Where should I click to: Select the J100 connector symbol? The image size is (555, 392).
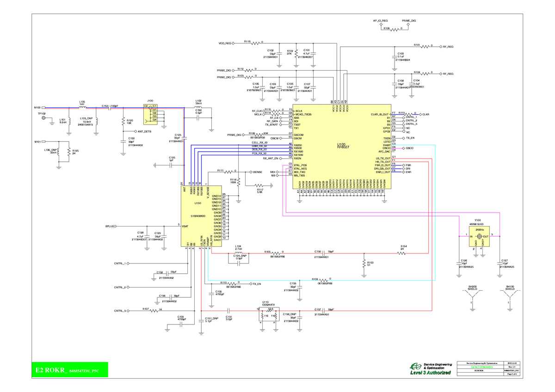point(151,114)
